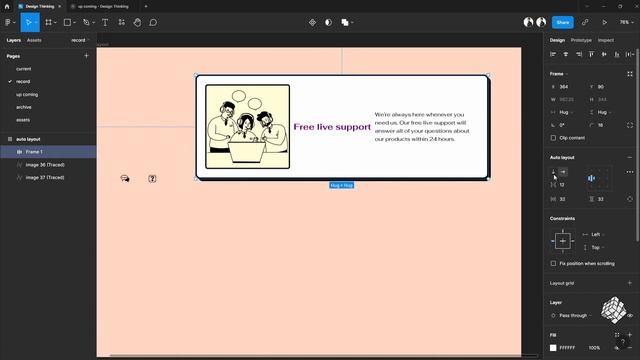Image resolution: width=640 pixels, height=360 pixels.
Task: Switch to 'up coming - Design Thinking' file tab
Action: pyautogui.click(x=102, y=7)
